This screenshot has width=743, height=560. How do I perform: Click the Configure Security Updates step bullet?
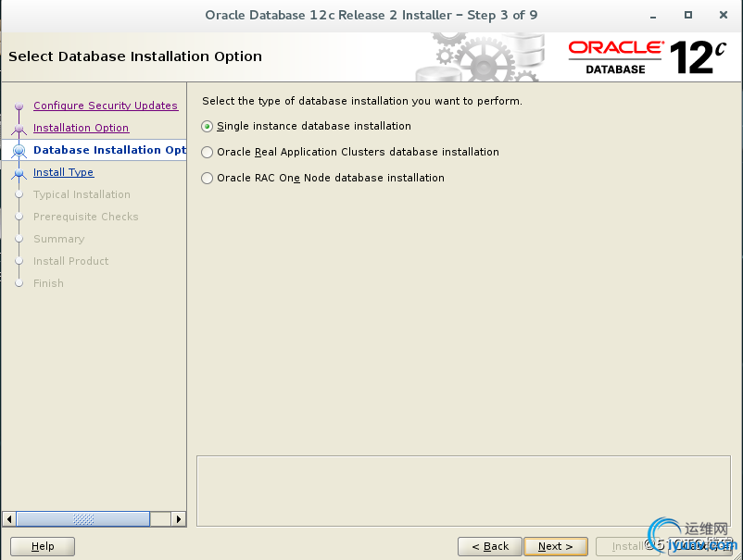(19, 106)
